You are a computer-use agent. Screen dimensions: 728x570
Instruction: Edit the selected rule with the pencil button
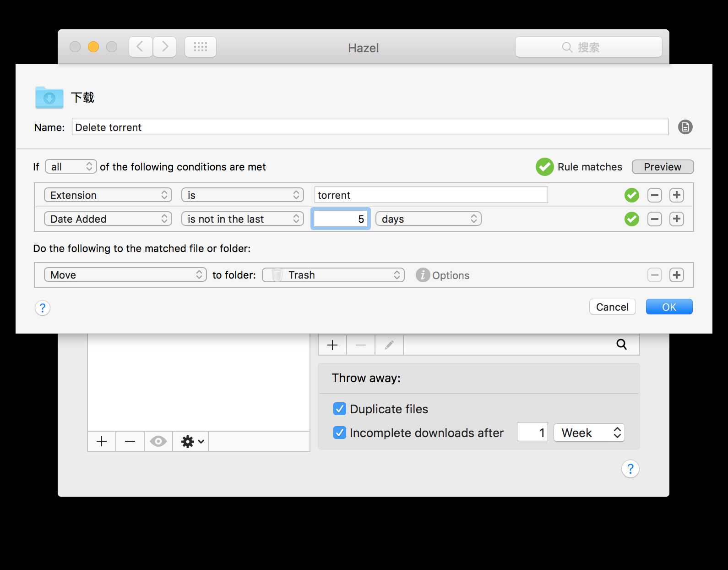point(389,345)
